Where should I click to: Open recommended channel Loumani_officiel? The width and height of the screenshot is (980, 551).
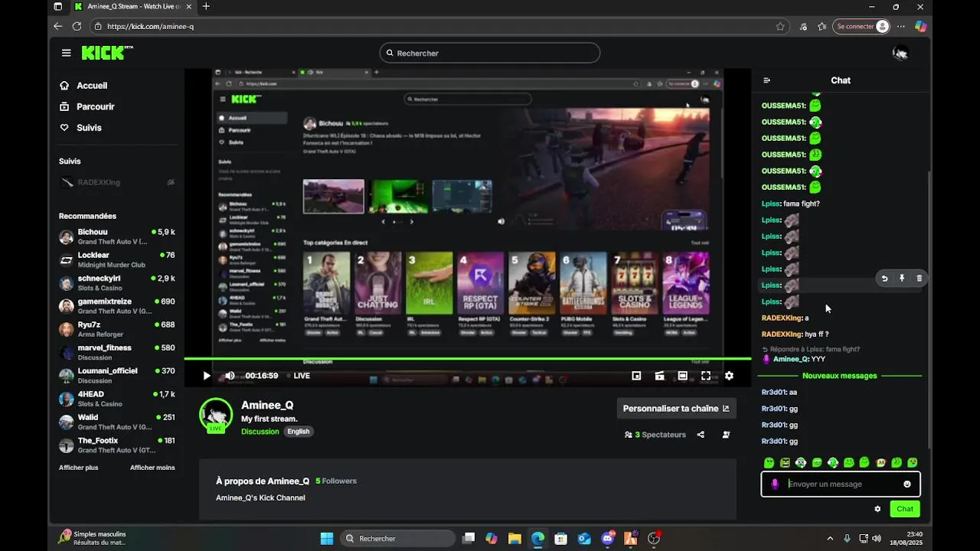coord(117,375)
